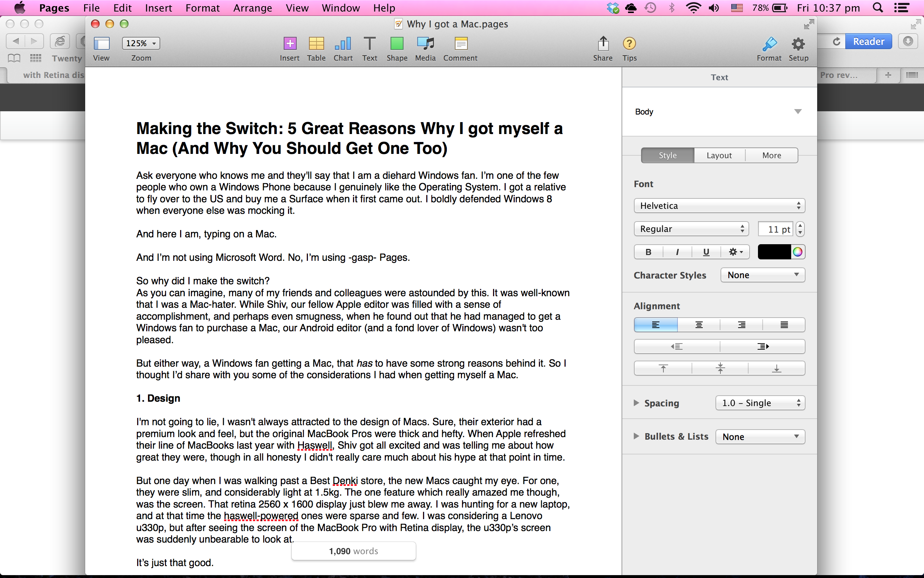Viewport: 924px width, 578px height.
Task: Click the 1,090 words counter
Action: (x=354, y=551)
